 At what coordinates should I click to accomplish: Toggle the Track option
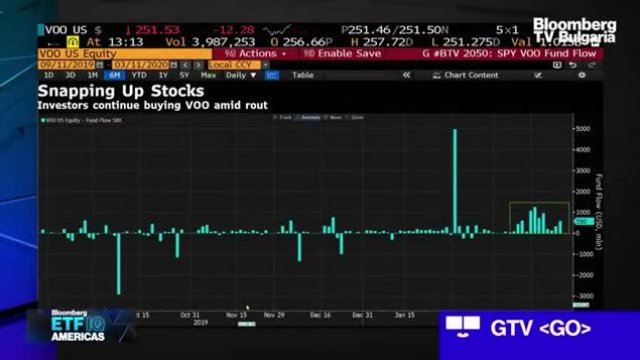tap(282, 118)
